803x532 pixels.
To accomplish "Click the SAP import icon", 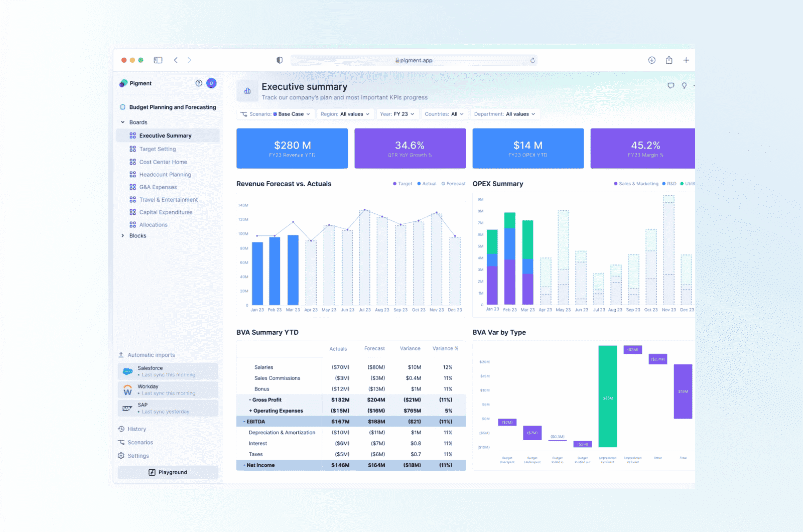I will pyautogui.click(x=127, y=408).
